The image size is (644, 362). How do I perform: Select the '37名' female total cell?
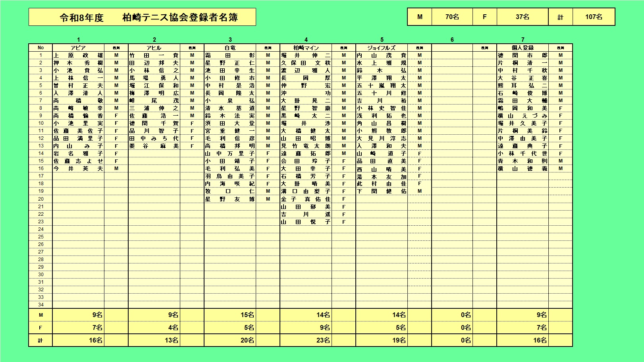(x=523, y=17)
